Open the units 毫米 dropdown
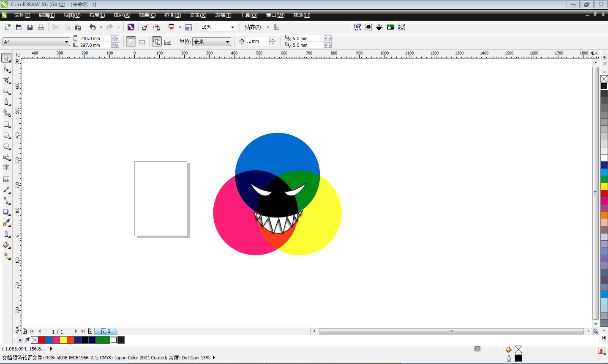This screenshot has width=608, height=364. tap(227, 42)
